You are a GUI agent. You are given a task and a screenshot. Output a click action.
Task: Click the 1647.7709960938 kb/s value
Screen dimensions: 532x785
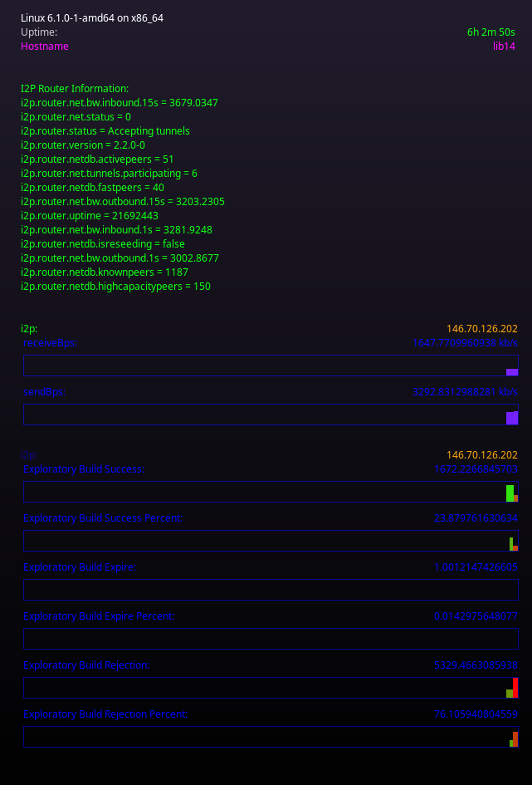click(x=465, y=343)
